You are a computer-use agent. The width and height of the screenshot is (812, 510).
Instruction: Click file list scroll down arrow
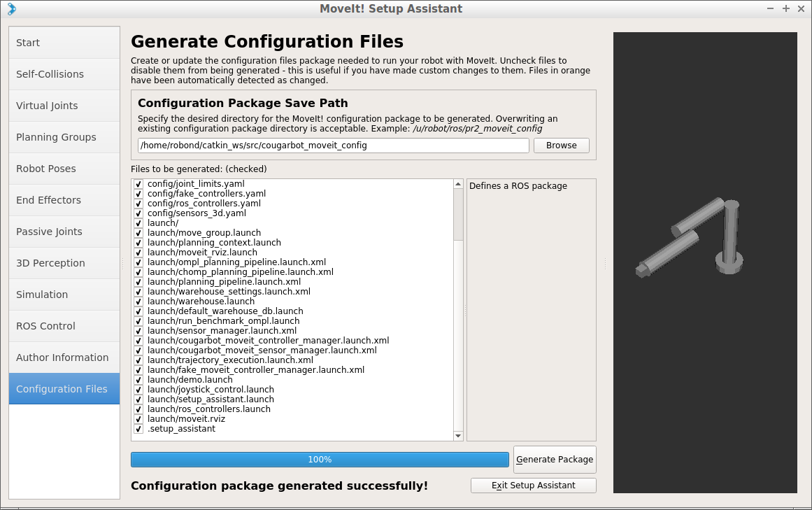click(x=458, y=436)
